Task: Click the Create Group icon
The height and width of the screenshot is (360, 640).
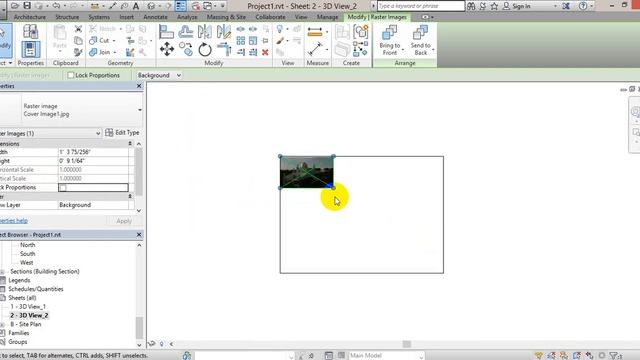Action: (x=361, y=32)
